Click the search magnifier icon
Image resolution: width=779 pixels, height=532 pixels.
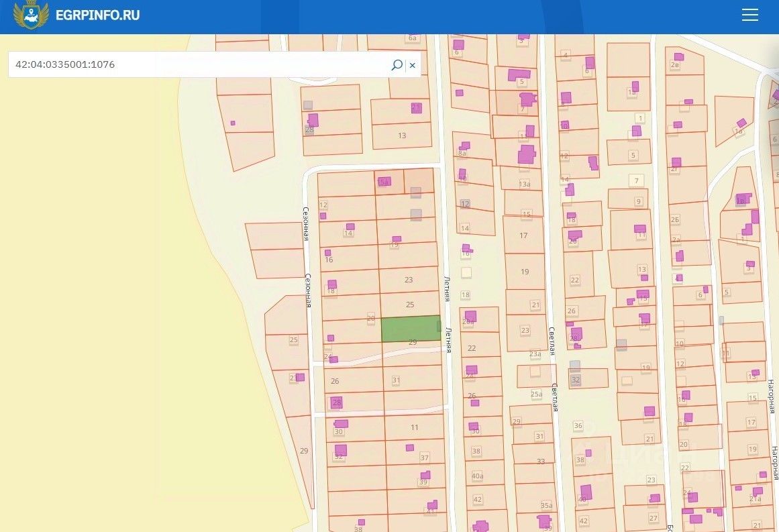(x=397, y=64)
